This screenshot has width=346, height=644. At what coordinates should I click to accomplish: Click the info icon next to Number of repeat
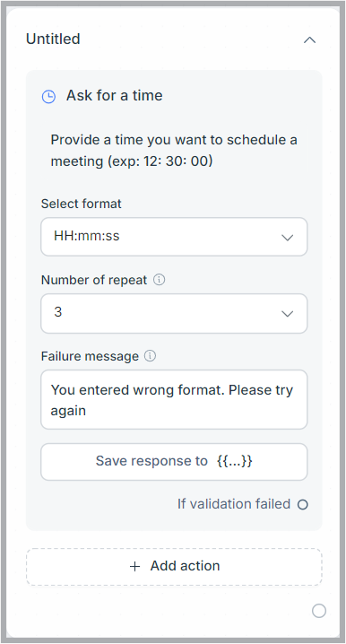click(160, 280)
